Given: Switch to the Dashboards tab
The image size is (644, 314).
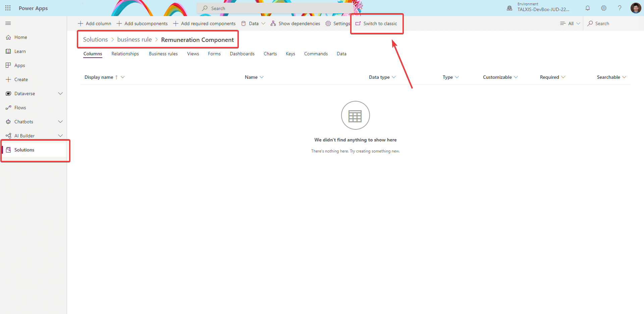Looking at the screenshot, I should pyautogui.click(x=242, y=54).
